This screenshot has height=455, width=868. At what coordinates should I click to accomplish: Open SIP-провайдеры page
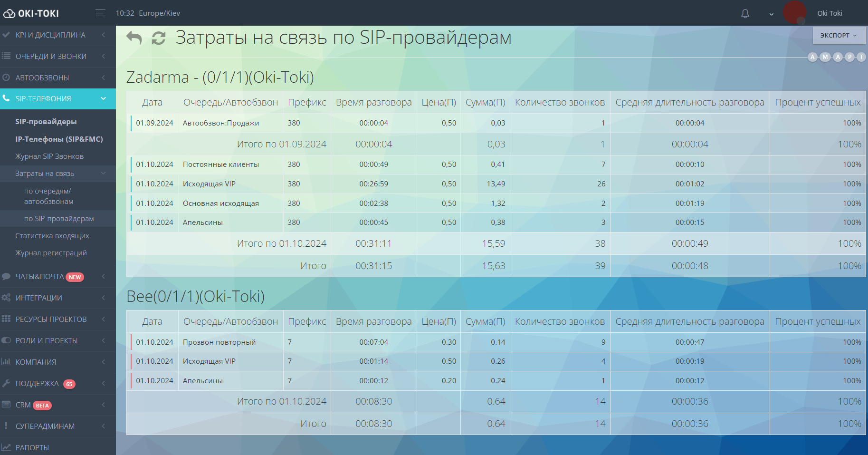(x=46, y=122)
